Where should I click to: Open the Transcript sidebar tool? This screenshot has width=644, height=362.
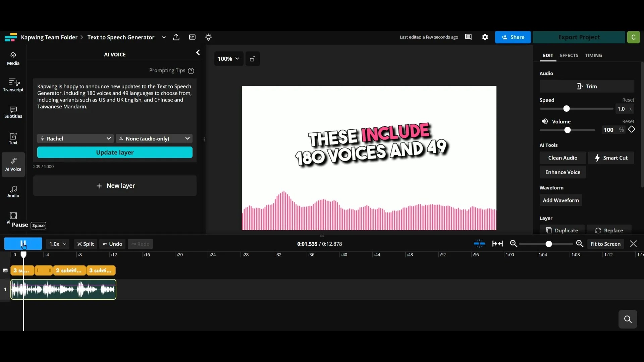coord(13,85)
